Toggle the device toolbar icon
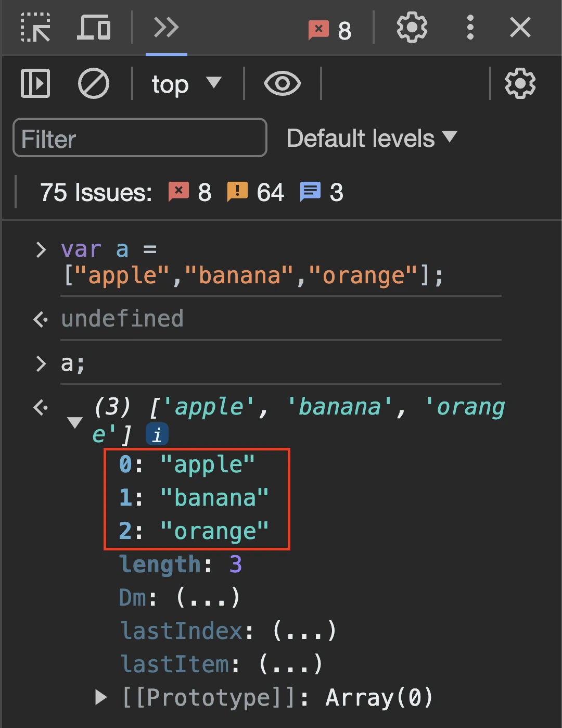The image size is (562, 728). 94,28
